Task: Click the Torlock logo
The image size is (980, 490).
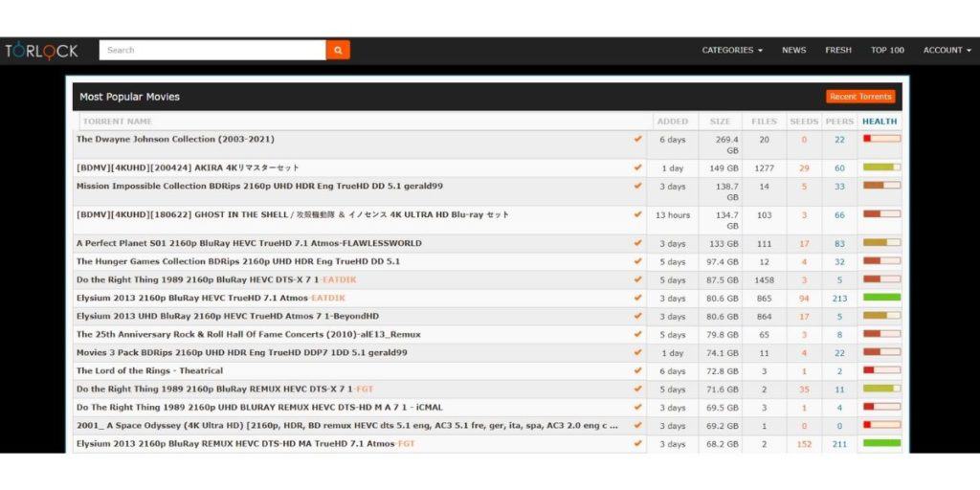Action: tap(41, 51)
